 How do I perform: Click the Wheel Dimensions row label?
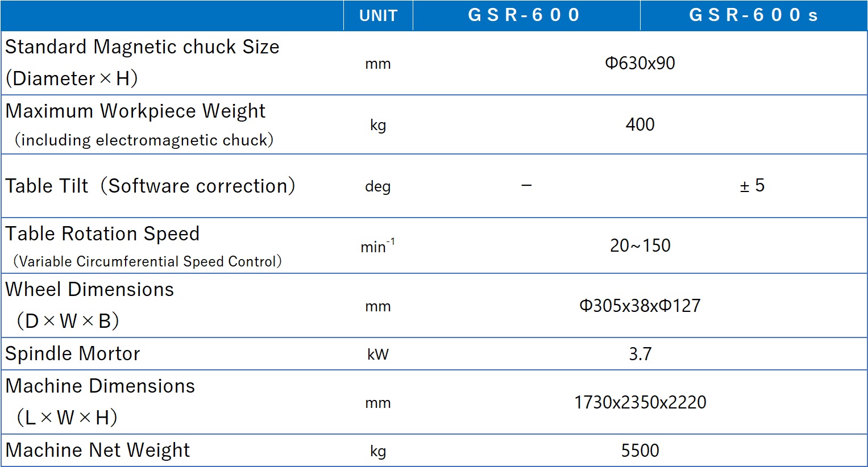click(89, 290)
